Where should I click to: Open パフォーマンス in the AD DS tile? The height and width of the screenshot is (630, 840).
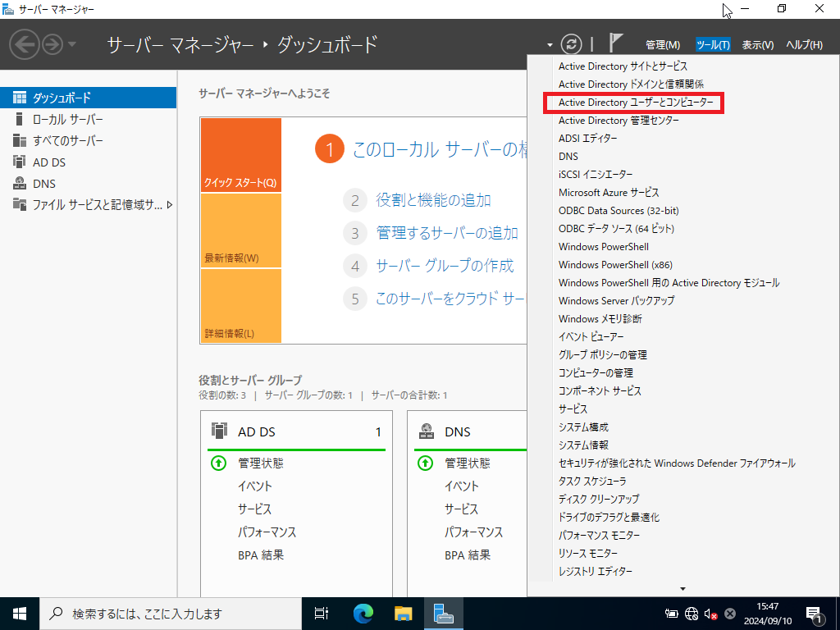pos(267,532)
